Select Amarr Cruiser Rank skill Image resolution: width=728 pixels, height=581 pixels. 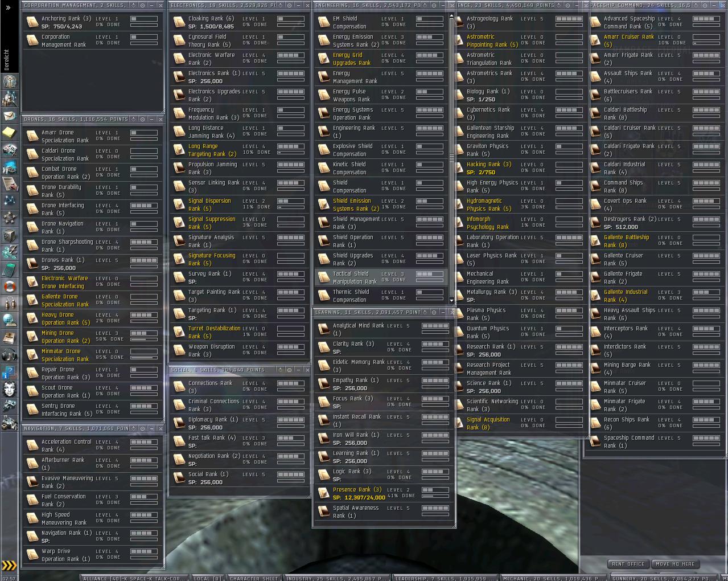[656, 40]
